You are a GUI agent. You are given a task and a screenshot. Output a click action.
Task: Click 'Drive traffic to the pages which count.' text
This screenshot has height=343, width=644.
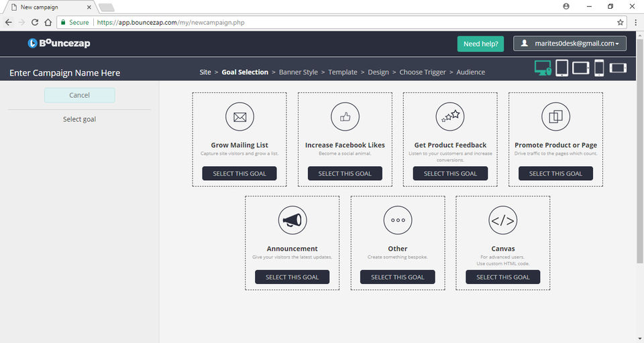point(555,153)
